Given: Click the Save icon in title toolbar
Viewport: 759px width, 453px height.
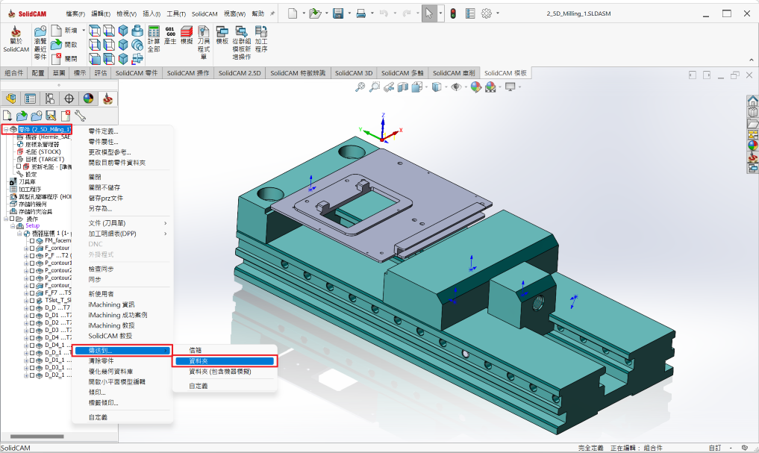Looking at the screenshot, I should [x=338, y=14].
